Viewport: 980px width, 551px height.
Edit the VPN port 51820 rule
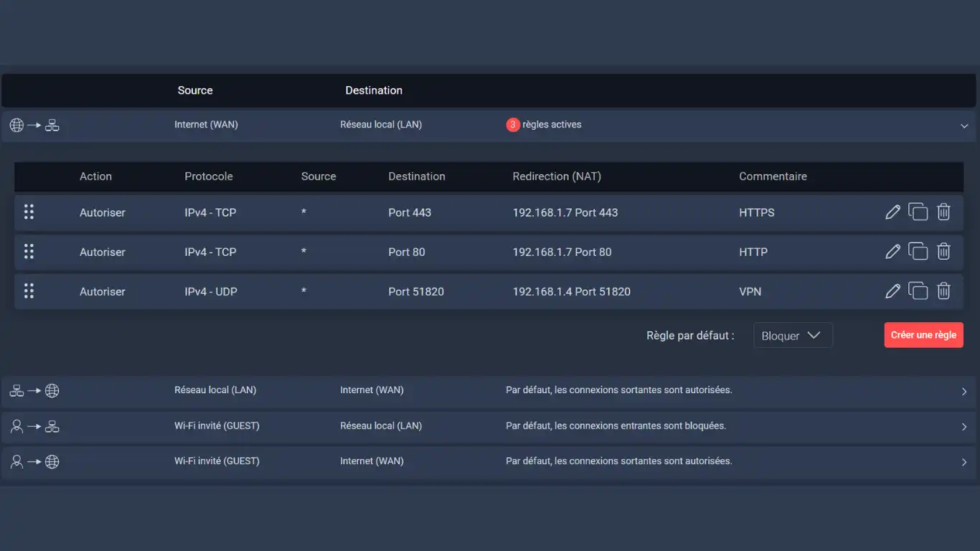point(892,291)
